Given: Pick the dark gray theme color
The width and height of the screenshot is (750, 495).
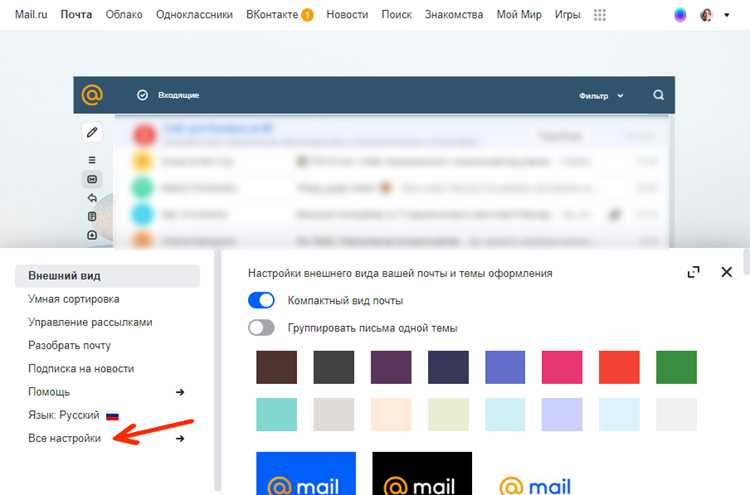Looking at the screenshot, I should coord(333,367).
